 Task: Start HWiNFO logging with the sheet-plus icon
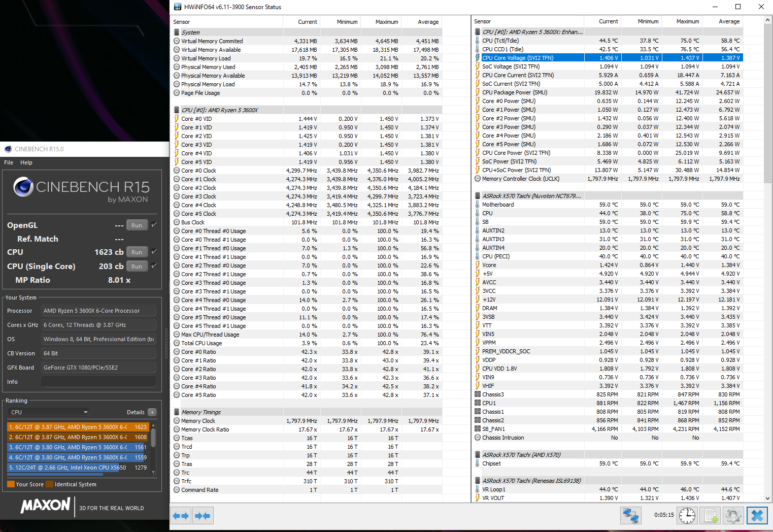[x=711, y=516]
